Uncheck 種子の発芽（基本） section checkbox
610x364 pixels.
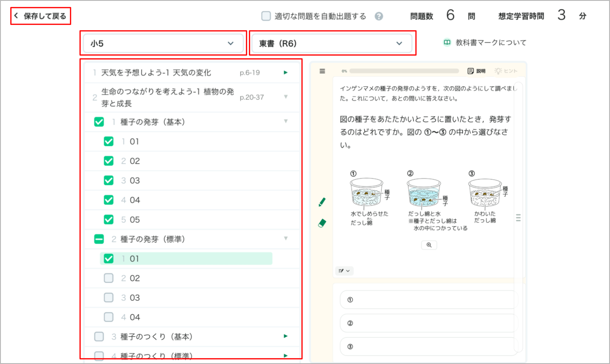pyautogui.click(x=99, y=122)
